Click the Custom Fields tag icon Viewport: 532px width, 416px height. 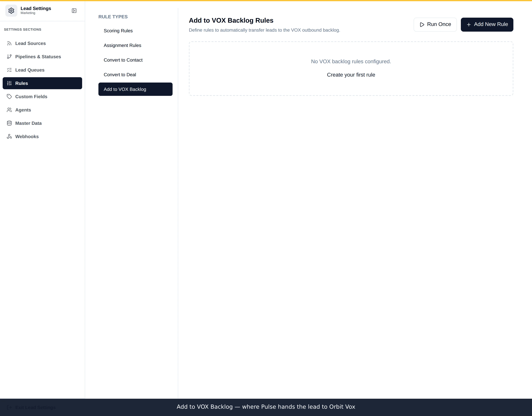click(9, 97)
